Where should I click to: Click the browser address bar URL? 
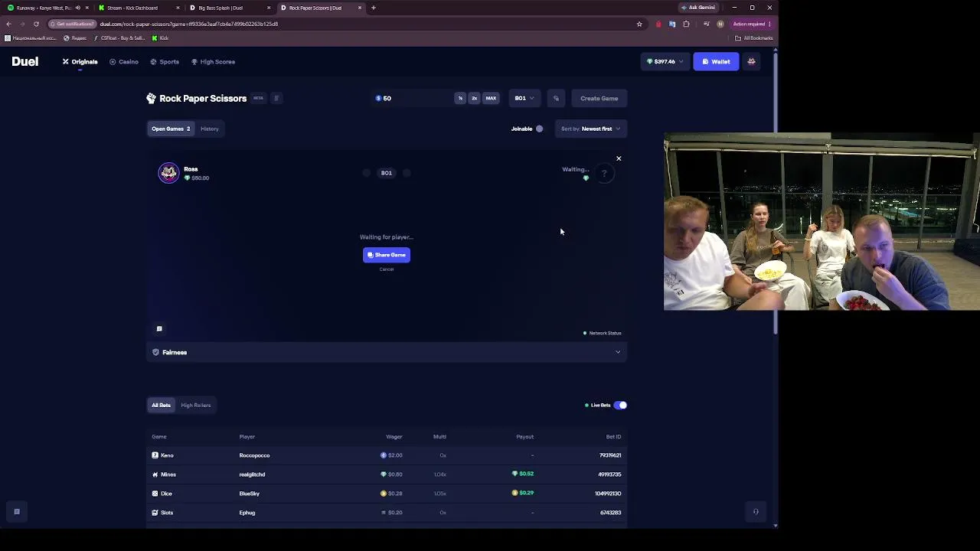[188, 24]
